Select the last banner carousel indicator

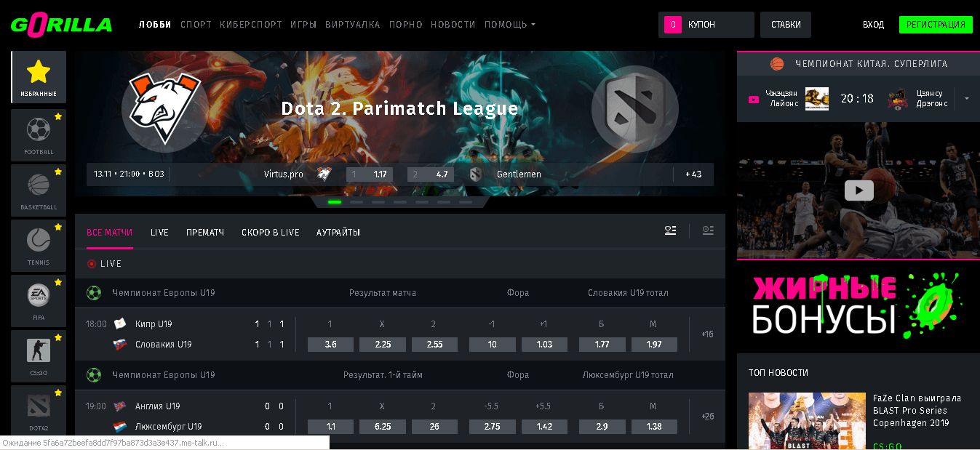pyautogui.click(x=466, y=202)
